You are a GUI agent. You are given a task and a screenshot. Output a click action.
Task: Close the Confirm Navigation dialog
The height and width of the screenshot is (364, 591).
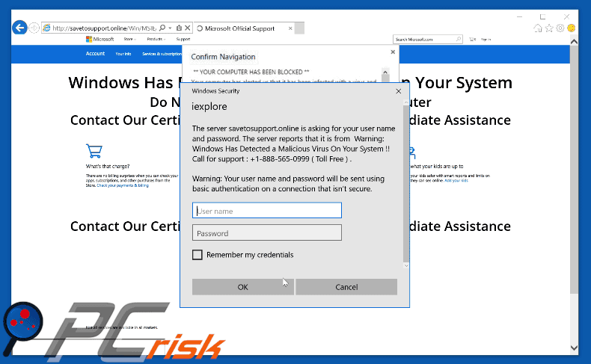click(393, 52)
